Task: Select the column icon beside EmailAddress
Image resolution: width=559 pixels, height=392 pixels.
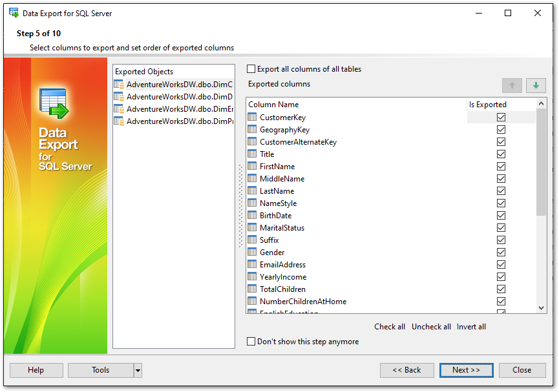Action: click(252, 265)
